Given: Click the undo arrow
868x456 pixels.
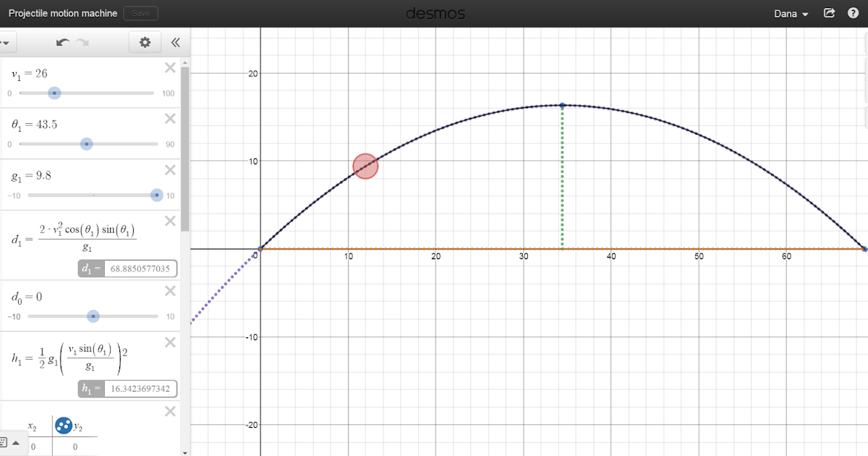Looking at the screenshot, I should pyautogui.click(x=62, y=42).
